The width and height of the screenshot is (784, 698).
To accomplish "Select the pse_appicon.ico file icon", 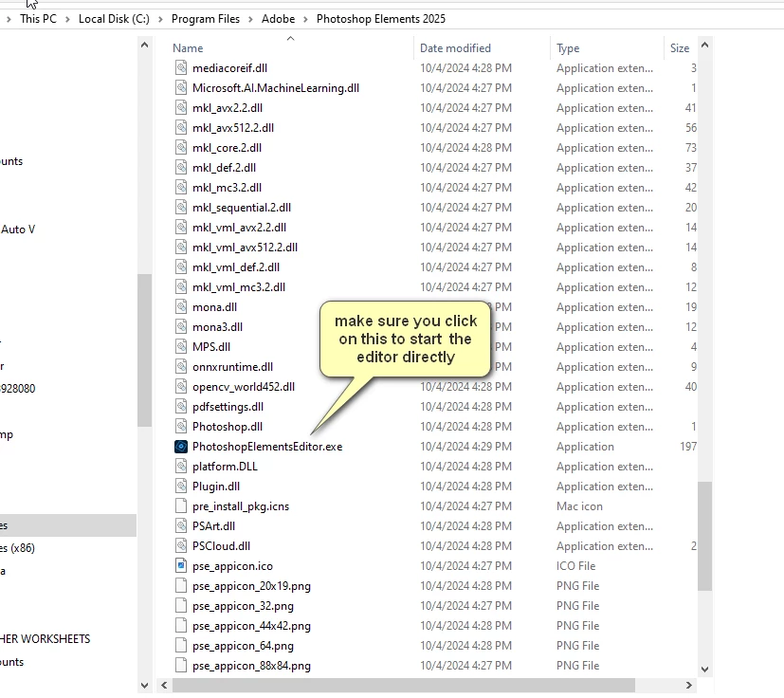I will coord(181,566).
